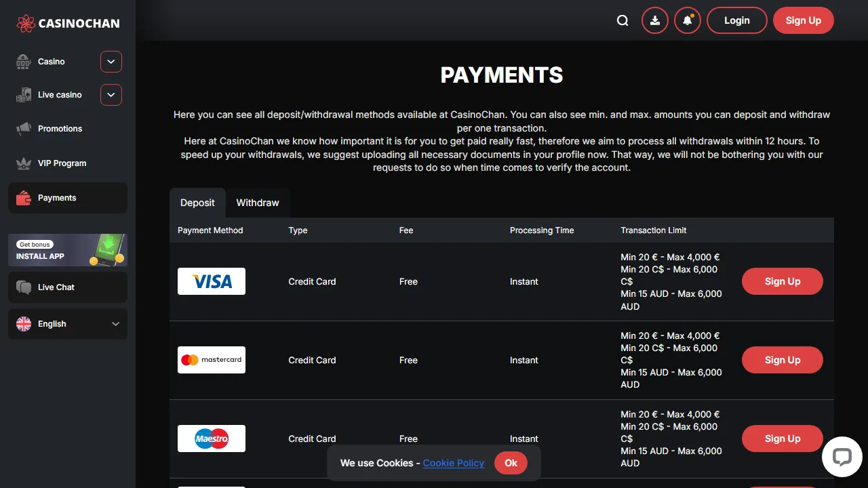Screen dimensions: 868x488
Task: Expand the Casino submenu chevron
Action: (x=111, y=62)
